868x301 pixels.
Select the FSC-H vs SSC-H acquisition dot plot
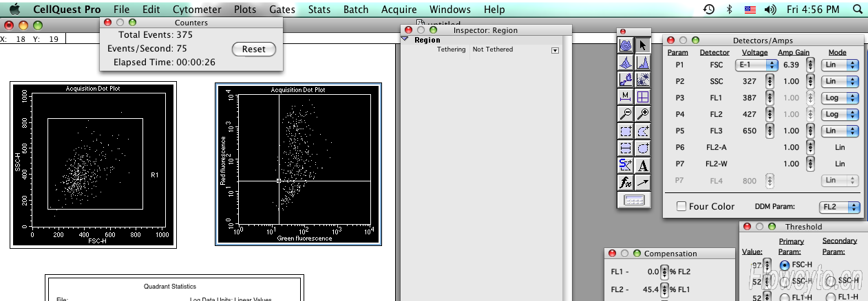click(x=93, y=164)
